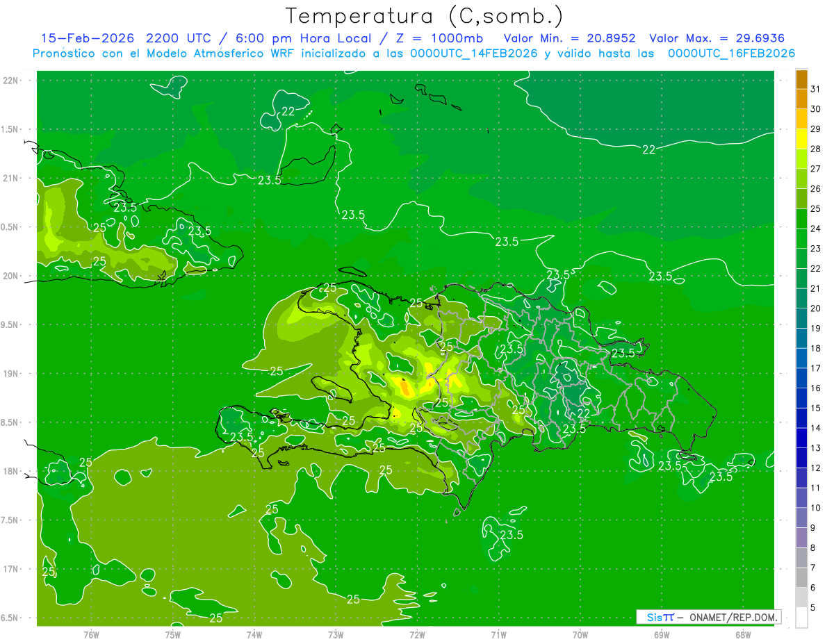
Task: Click the deep blue swatch between 13 and 14
Action: [x=801, y=438]
